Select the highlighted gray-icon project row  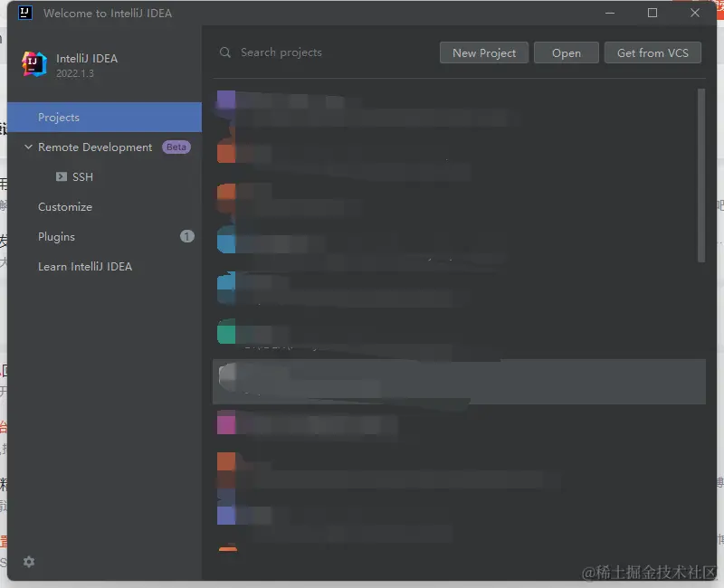459,382
